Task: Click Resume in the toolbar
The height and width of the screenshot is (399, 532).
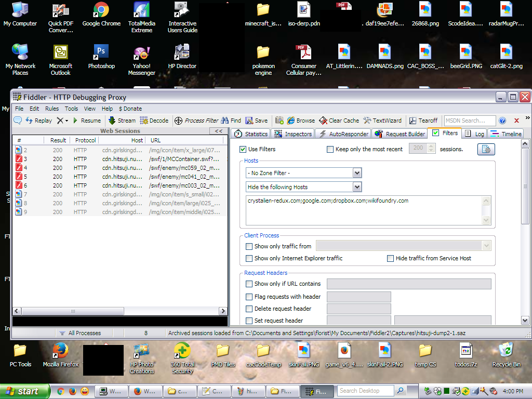Action: pos(87,121)
